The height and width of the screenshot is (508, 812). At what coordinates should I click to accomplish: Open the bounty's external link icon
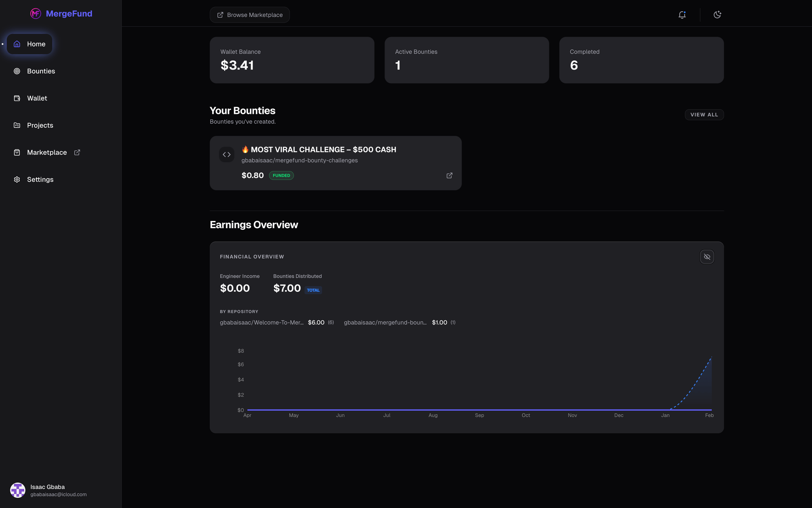click(449, 175)
